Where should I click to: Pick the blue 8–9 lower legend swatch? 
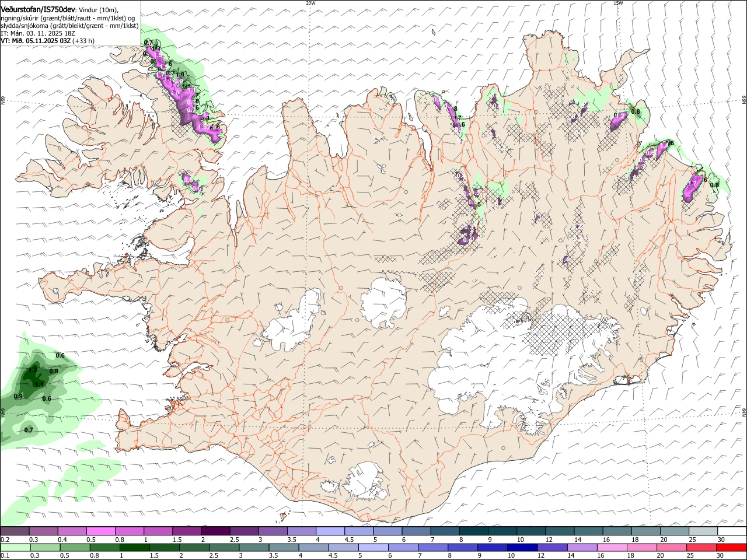pos(463,548)
